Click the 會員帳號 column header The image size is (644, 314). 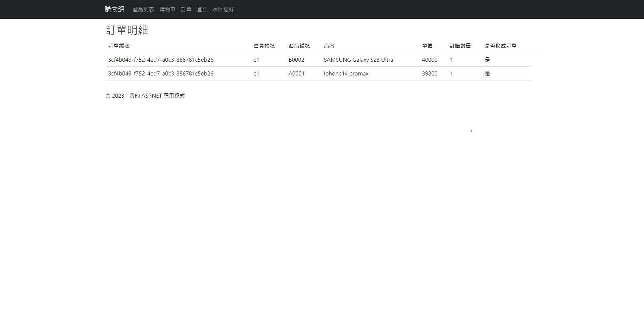(x=264, y=46)
